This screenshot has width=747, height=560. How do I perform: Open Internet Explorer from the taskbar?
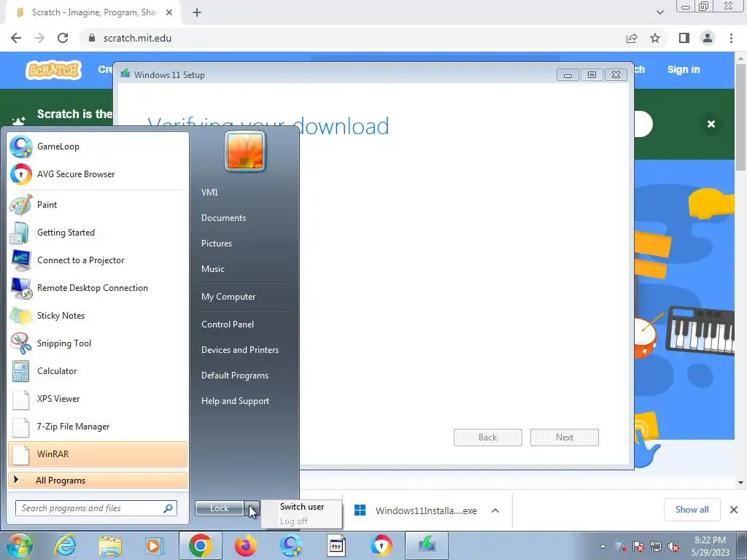point(65,545)
